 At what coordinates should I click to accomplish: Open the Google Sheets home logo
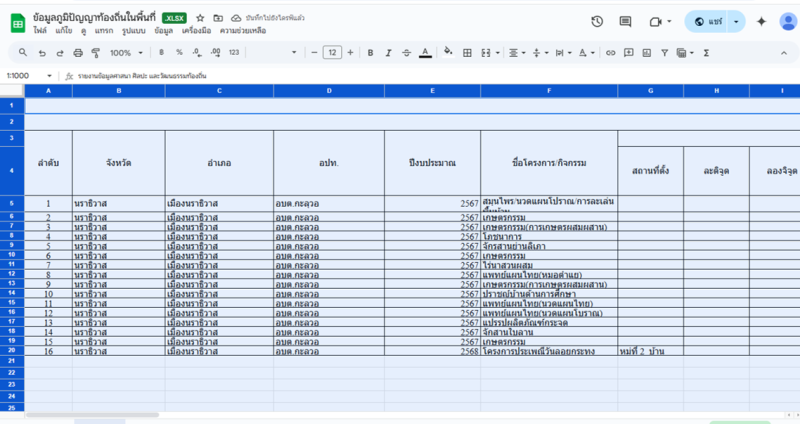(18, 23)
